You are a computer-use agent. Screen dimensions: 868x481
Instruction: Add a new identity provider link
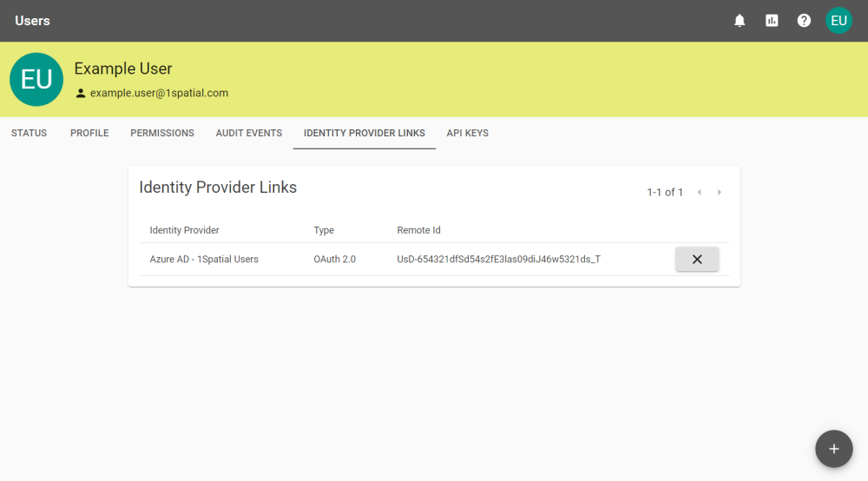833,449
